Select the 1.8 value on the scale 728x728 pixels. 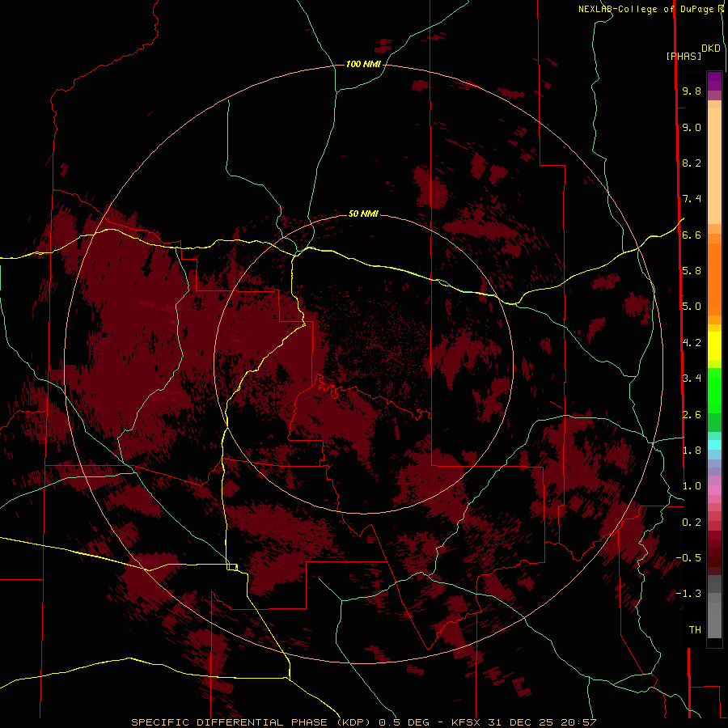click(692, 450)
